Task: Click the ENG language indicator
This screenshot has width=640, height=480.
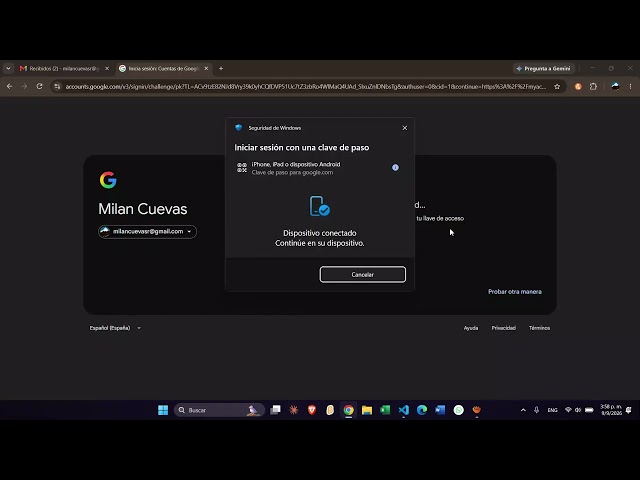Action: (552, 410)
